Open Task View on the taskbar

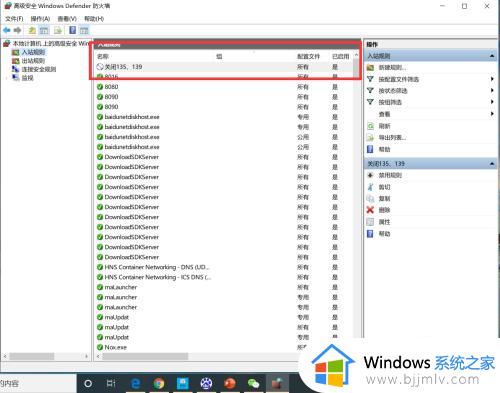coord(111,384)
